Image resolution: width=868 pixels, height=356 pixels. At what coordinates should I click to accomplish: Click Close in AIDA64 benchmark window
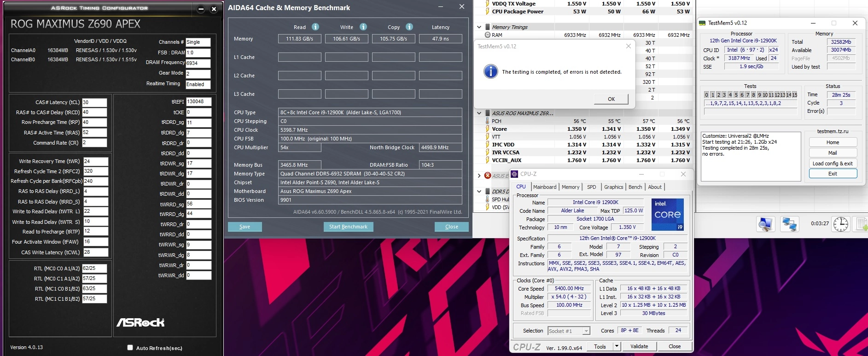click(x=452, y=227)
